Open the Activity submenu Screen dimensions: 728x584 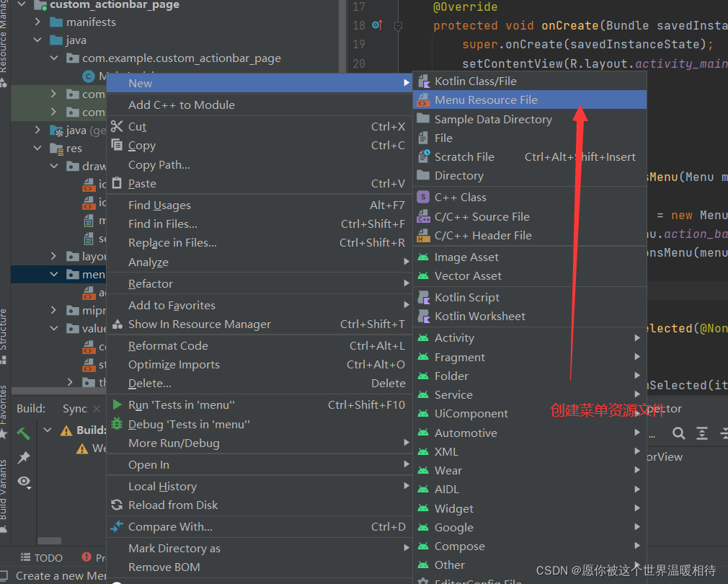[x=529, y=338]
